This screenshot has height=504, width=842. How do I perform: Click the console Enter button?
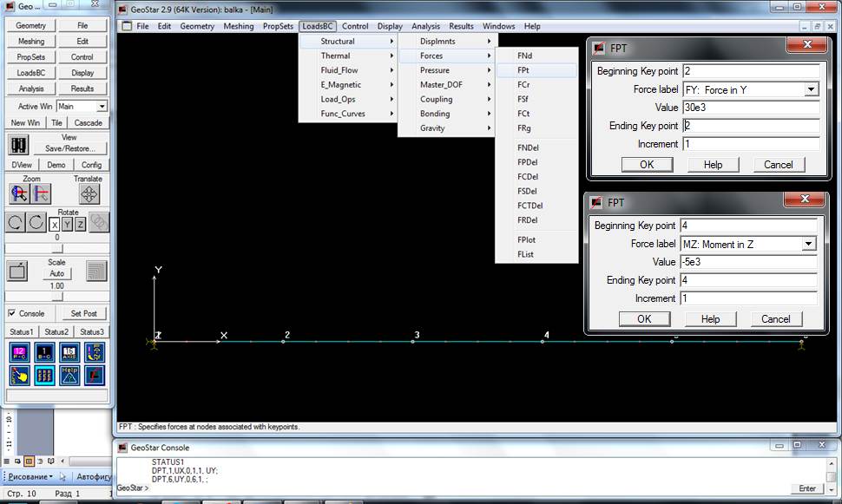click(807, 488)
